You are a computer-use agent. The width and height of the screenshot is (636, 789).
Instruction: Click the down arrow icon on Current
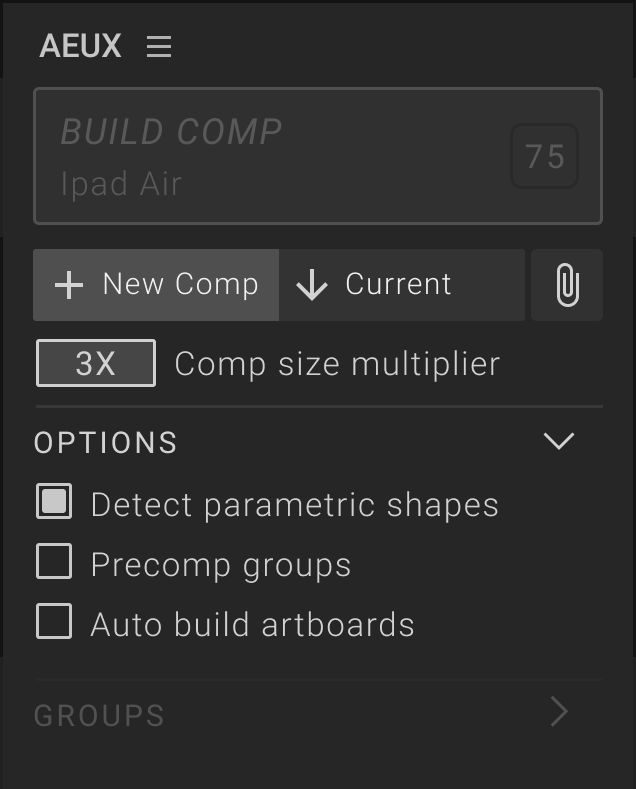(312, 285)
